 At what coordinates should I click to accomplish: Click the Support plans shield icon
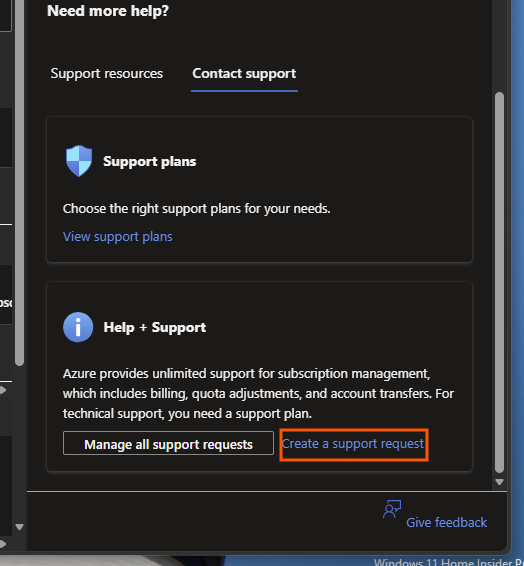coord(79,161)
